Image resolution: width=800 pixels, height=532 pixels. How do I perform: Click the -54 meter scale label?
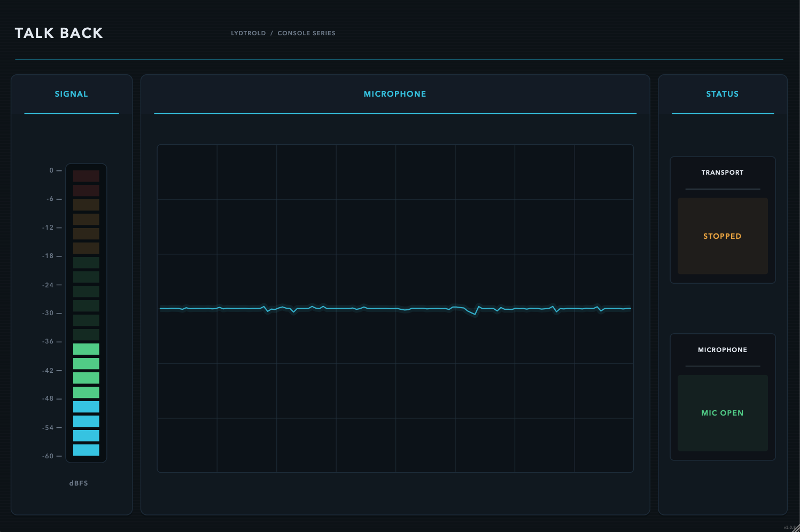point(48,427)
